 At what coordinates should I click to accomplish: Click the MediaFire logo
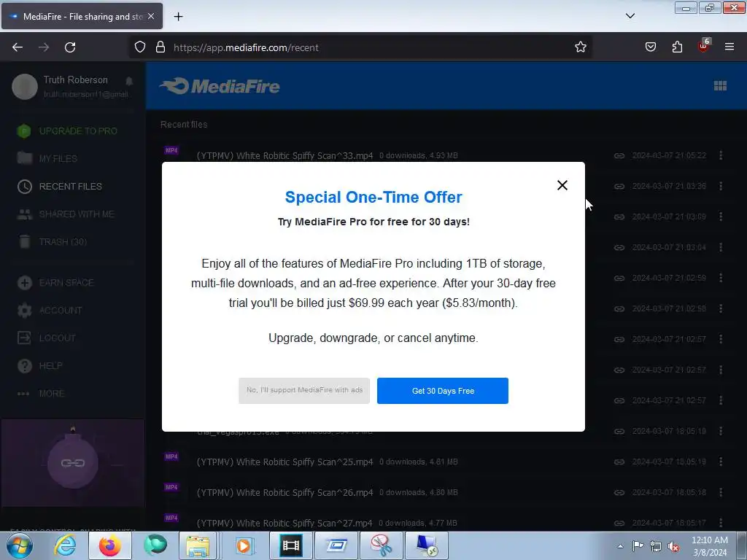(x=220, y=86)
